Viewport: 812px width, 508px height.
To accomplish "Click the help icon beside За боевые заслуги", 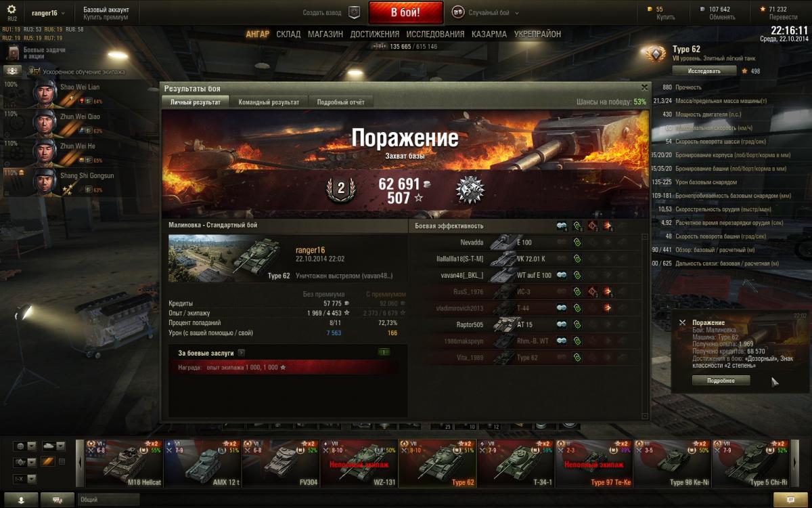I will [x=241, y=353].
